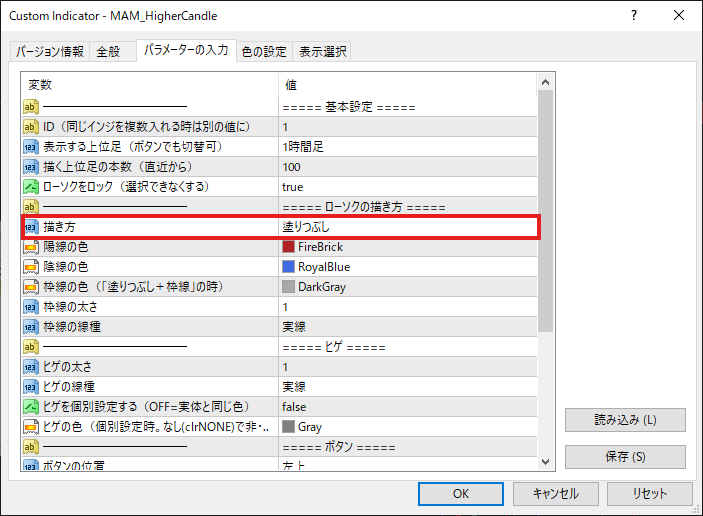
Task: Click the bool icon beside ヒゲを個別設定する
Action: click(30, 407)
